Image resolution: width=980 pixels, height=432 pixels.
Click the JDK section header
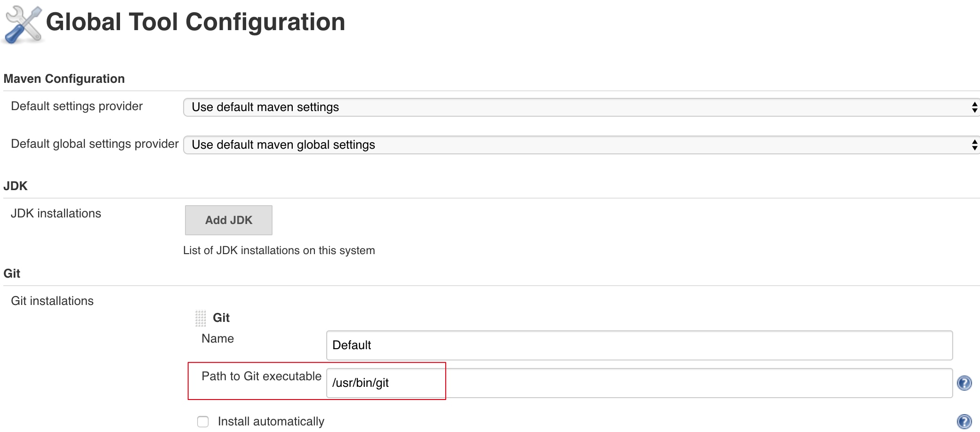coord(16,186)
